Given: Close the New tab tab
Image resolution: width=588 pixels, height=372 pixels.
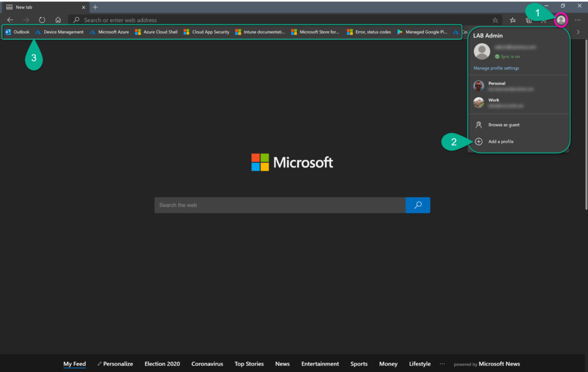Looking at the screenshot, I should pos(83,7).
